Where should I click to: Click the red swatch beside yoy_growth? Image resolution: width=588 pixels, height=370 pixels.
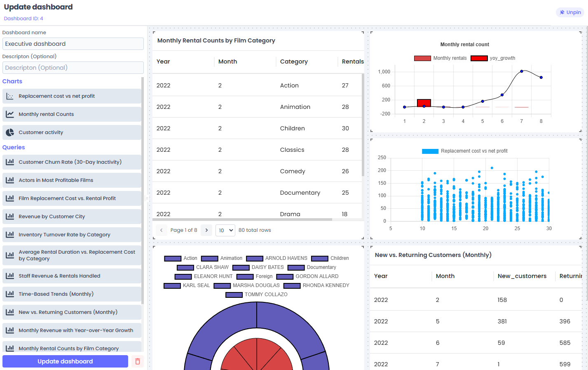click(x=479, y=58)
